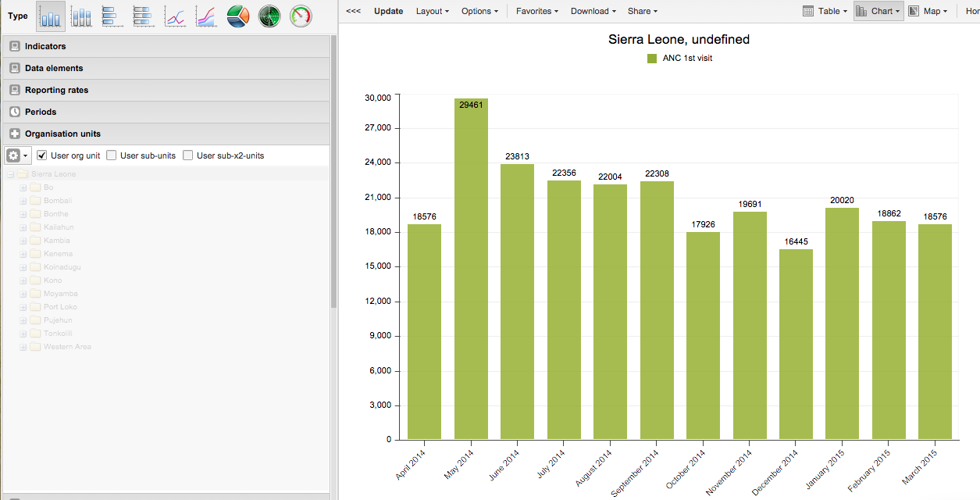Open the Favorites menu
Image resolution: width=980 pixels, height=500 pixels.
[536, 11]
